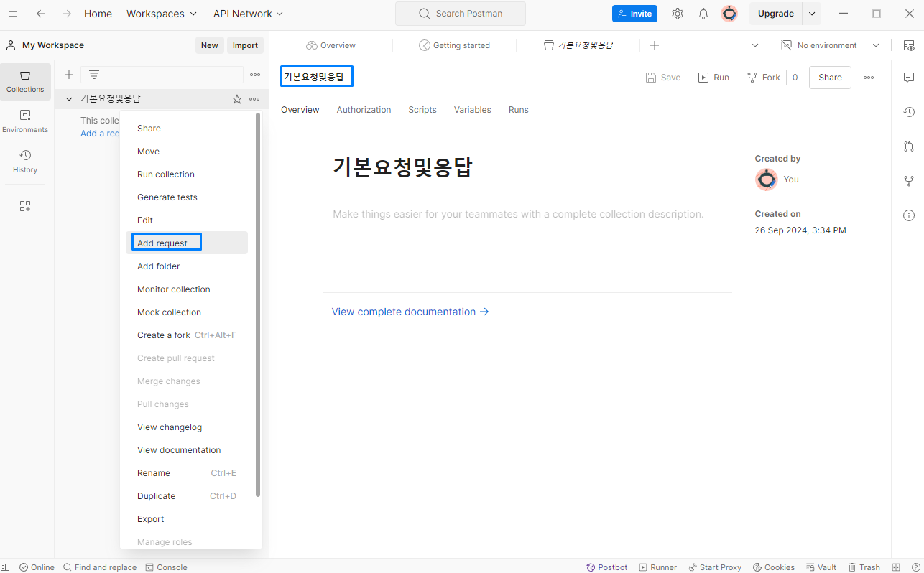Viewport: 924px width, 573px height.
Task: Edit the collection name field
Action: pyautogui.click(x=317, y=77)
